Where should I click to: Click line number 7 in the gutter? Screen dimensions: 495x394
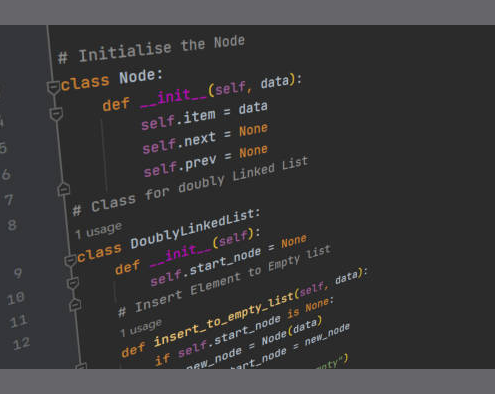pos(9,200)
